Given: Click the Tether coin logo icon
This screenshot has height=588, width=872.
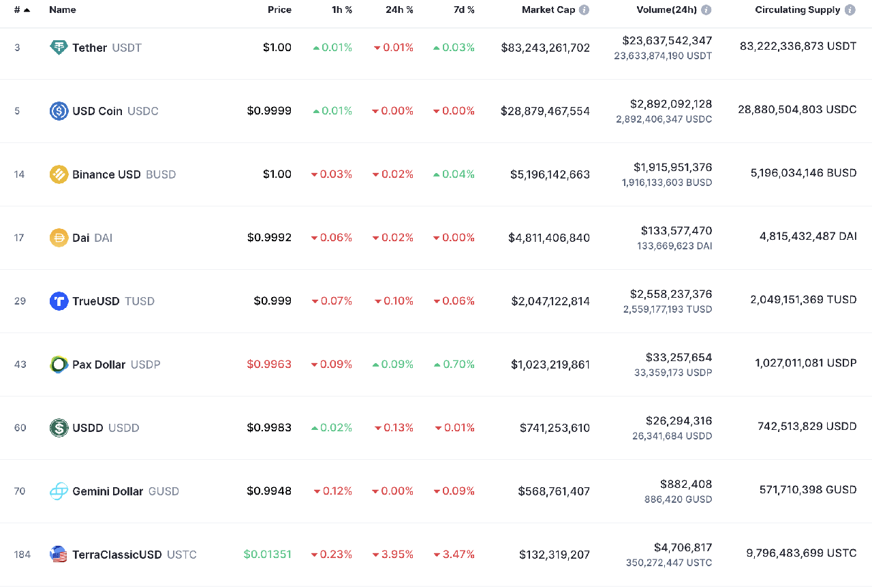Looking at the screenshot, I should (59, 48).
